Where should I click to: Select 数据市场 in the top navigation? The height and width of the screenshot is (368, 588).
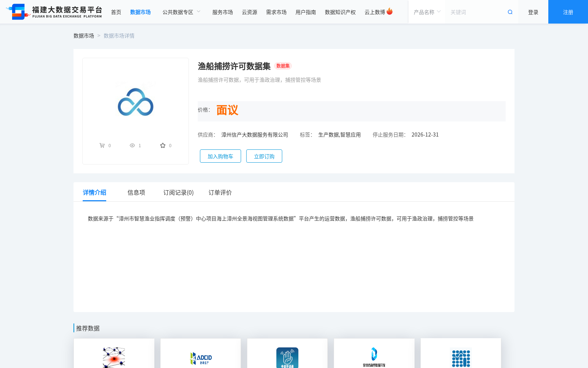click(x=140, y=12)
